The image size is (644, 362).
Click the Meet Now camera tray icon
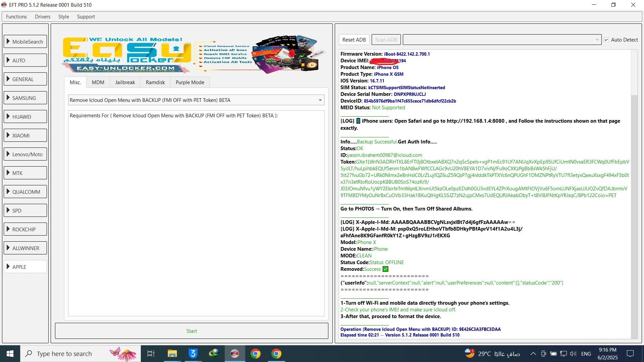pos(543,354)
